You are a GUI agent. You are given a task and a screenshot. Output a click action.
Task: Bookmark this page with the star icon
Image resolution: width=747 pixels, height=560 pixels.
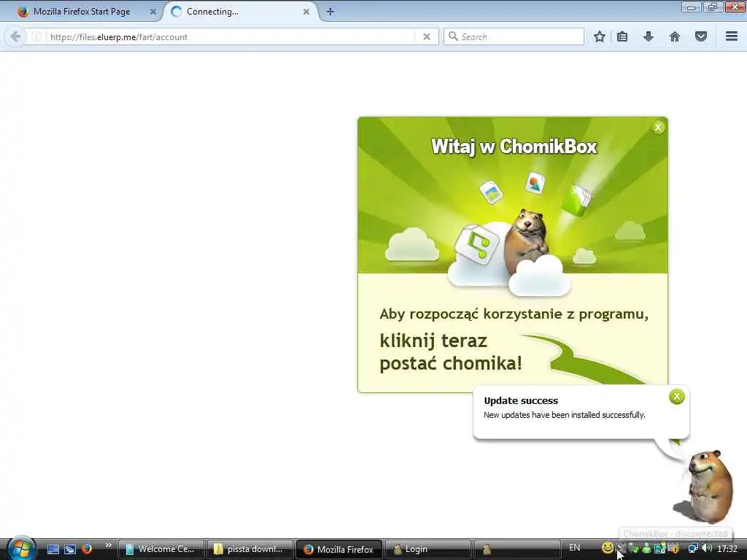click(600, 36)
